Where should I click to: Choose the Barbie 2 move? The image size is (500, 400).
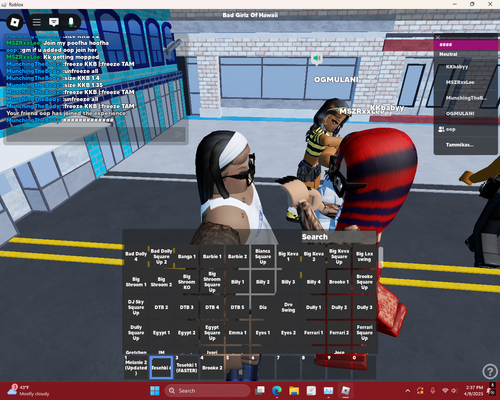click(x=237, y=256)
